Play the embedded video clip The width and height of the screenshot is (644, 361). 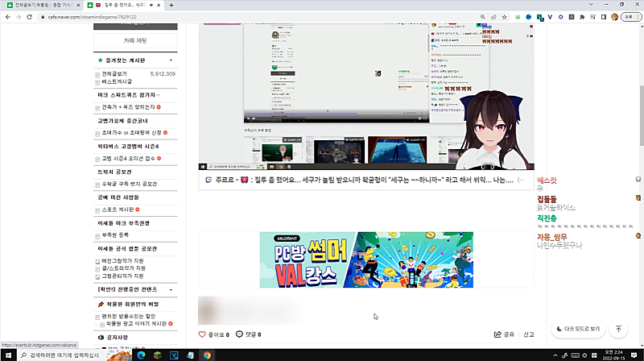coord(248,118)
